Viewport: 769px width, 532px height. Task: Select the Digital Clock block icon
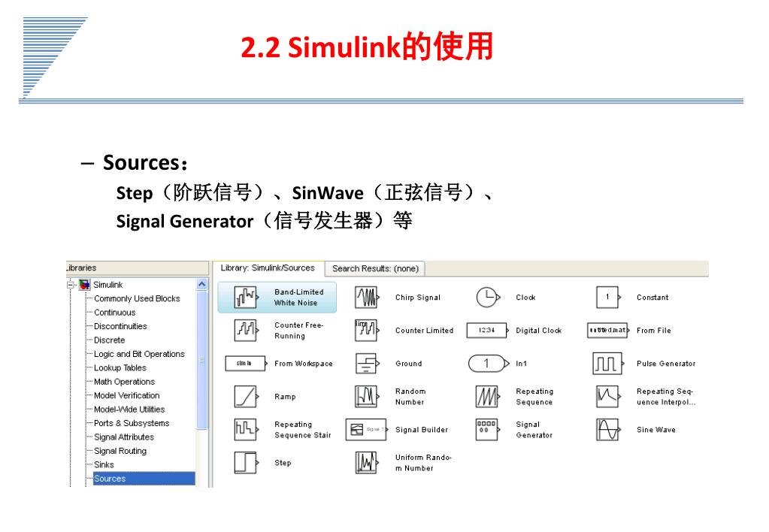pyautogui.click(x=488, y=331)
